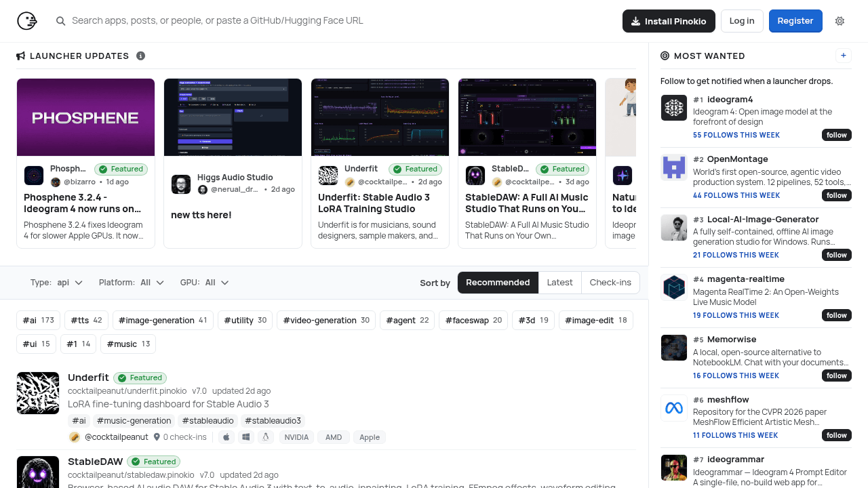868x488 pixels.
Task: Open the Type filter dropdown
Action: point(57,283)
